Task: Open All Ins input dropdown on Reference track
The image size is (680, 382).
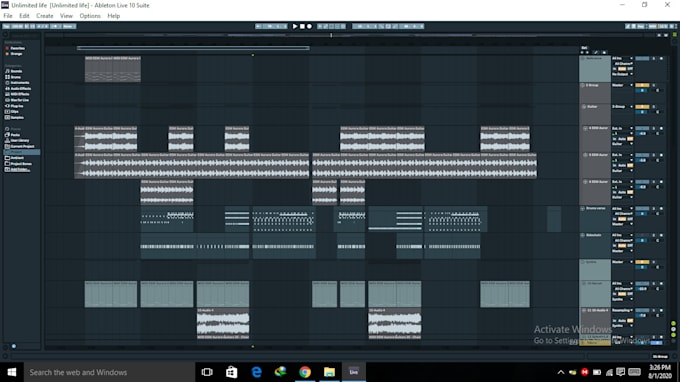Action: pyautogui.click(x=622, y=59)
